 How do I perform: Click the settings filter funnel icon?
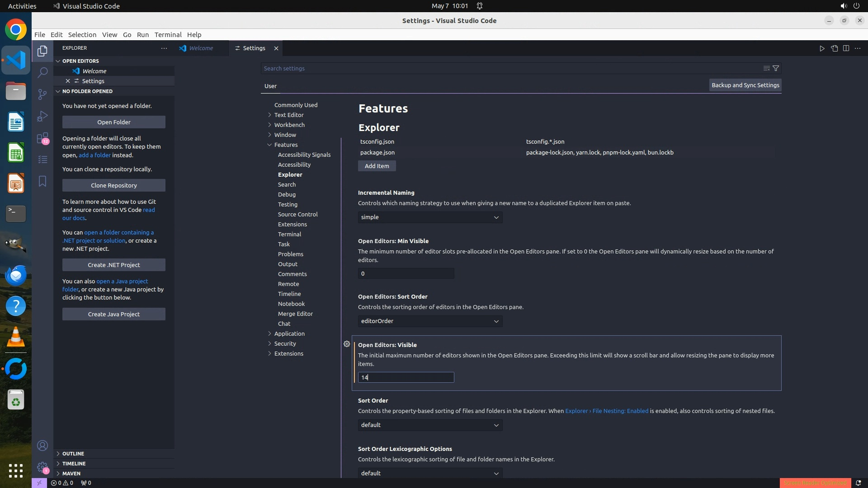776,68
